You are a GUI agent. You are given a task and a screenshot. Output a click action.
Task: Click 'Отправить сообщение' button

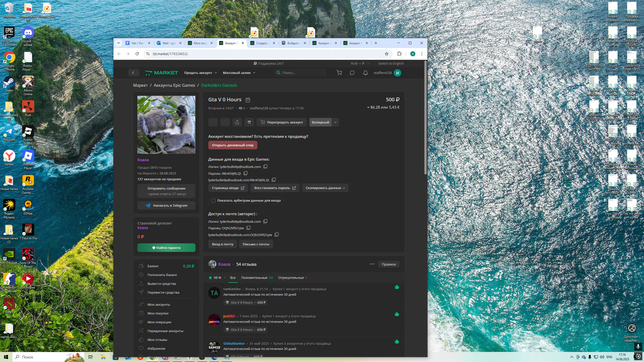[166, 191]
